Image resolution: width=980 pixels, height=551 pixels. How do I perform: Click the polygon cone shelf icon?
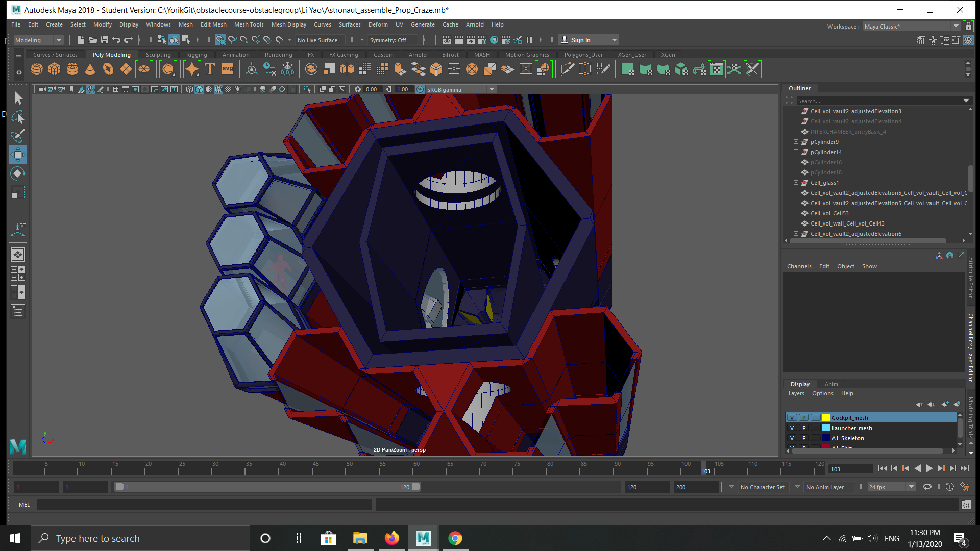[x=90, y=69]
